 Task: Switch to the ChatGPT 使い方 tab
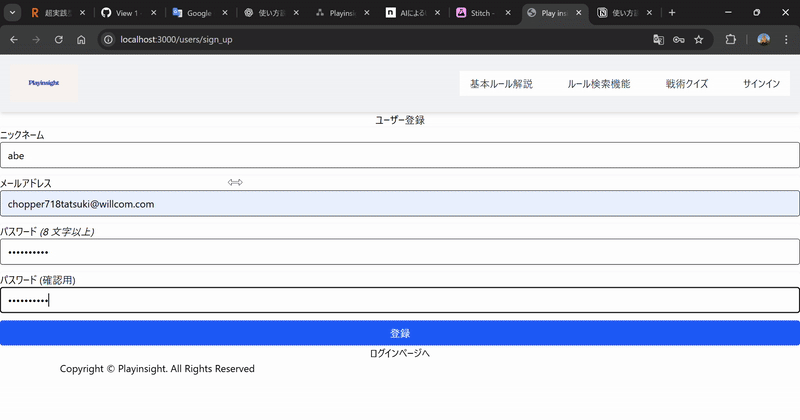(x=264, y=13)
